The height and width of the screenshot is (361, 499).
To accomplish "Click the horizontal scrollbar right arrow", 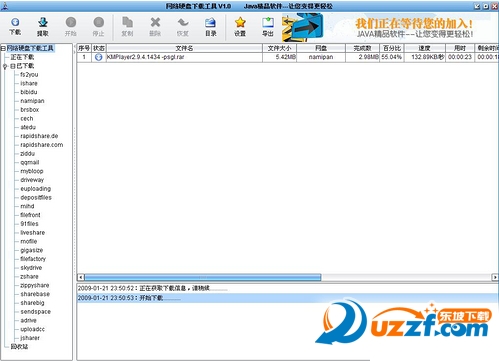I will [495, 277].
